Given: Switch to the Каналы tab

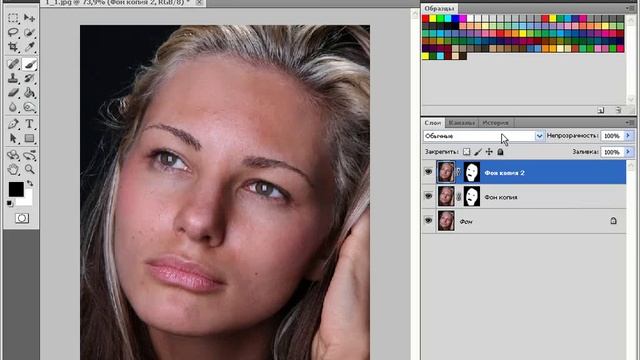Looking at the screenshot, I should [461, 122].
